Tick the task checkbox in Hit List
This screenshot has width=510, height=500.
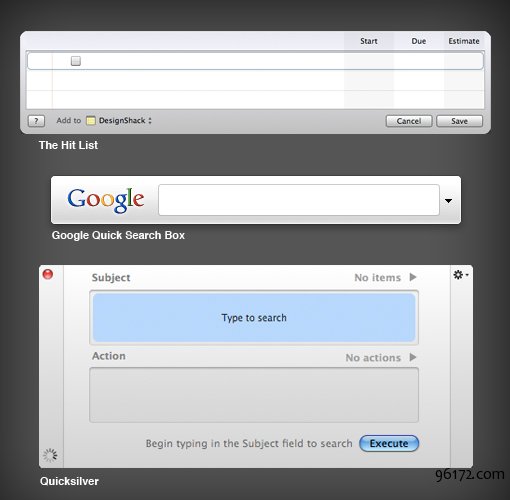coord(76,61)
